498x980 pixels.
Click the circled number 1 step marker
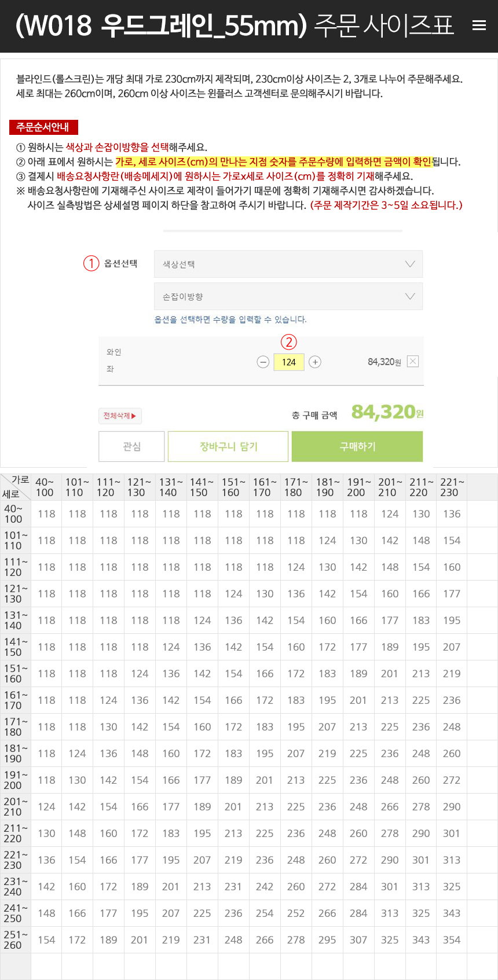[x=91, y=264]
